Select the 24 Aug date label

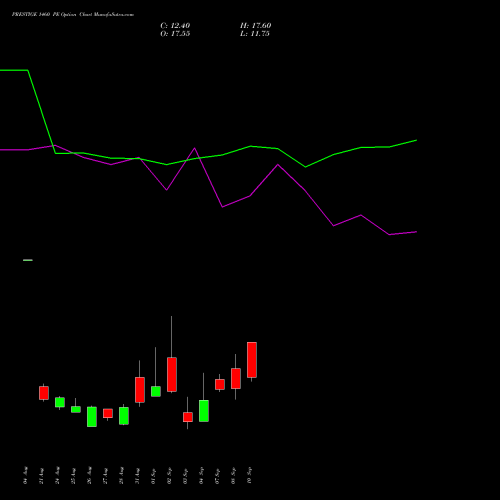pos(57,475)
